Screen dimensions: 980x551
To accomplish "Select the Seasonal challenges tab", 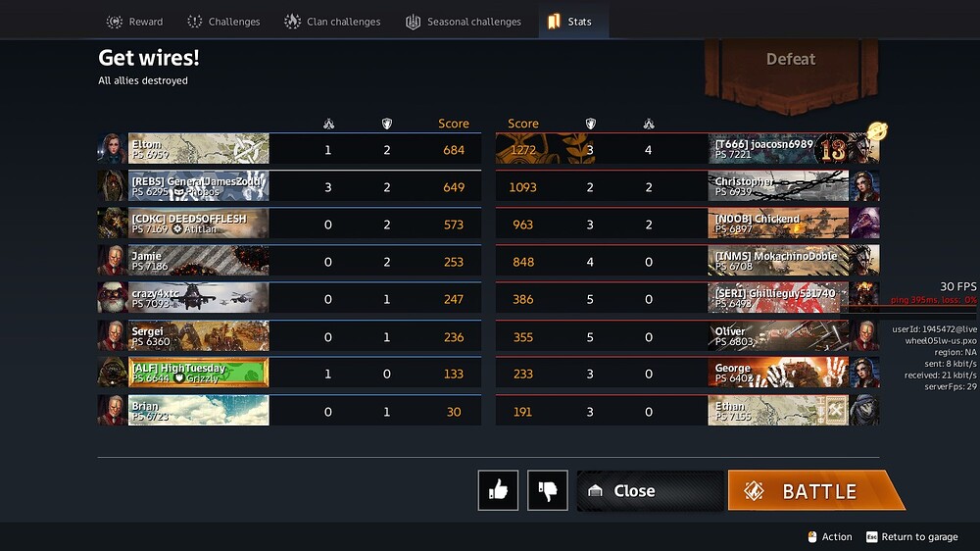I will (x=464, y=22).
